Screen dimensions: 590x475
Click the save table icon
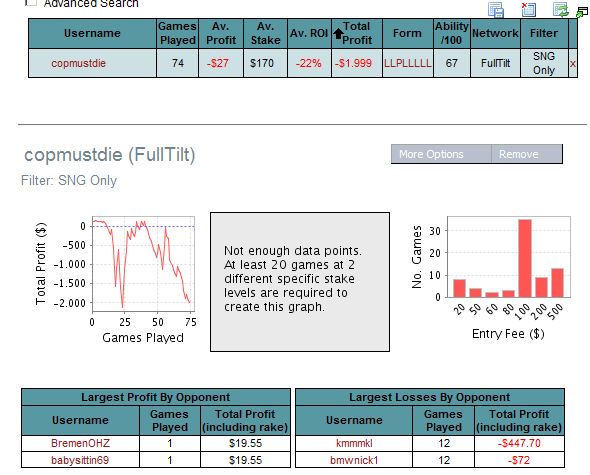(x=496, y=9)
